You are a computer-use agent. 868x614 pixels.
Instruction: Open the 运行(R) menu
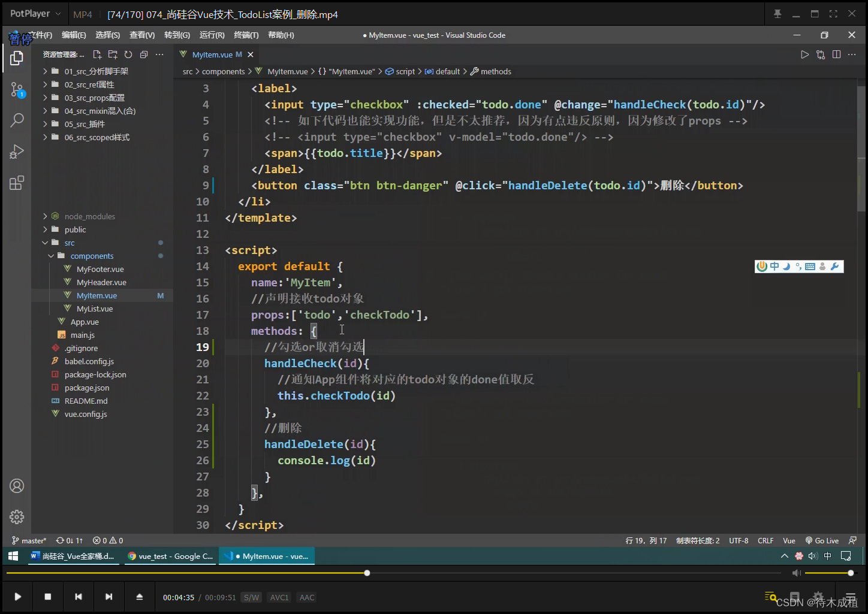tap(212, 35)
